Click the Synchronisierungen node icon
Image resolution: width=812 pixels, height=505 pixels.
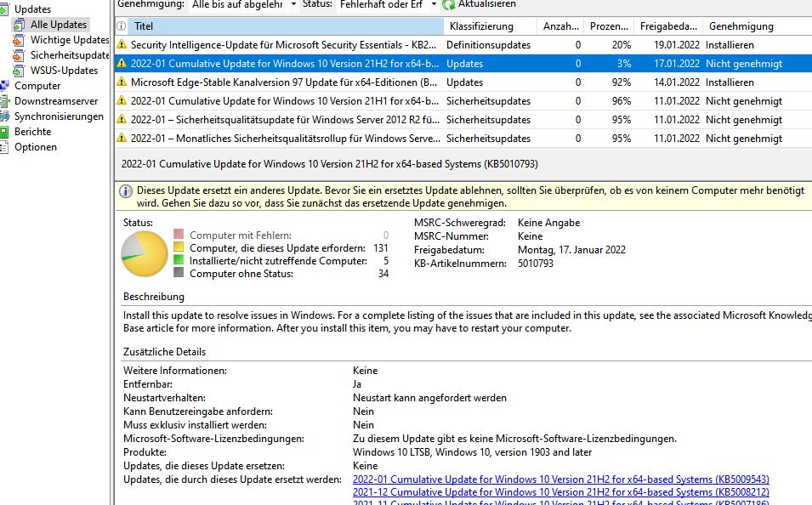click(4, 116)
